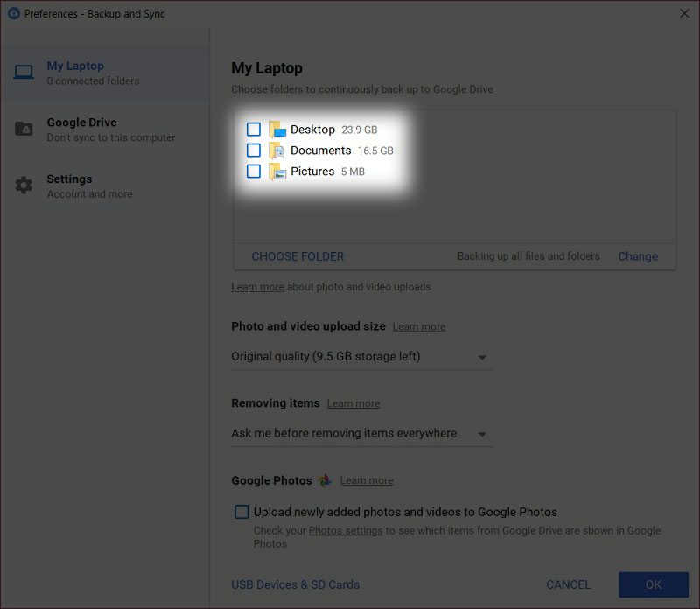This screenshot has width=700, height=609.
Task: Click the Documents folder name
Action: [x=321, y=150]
